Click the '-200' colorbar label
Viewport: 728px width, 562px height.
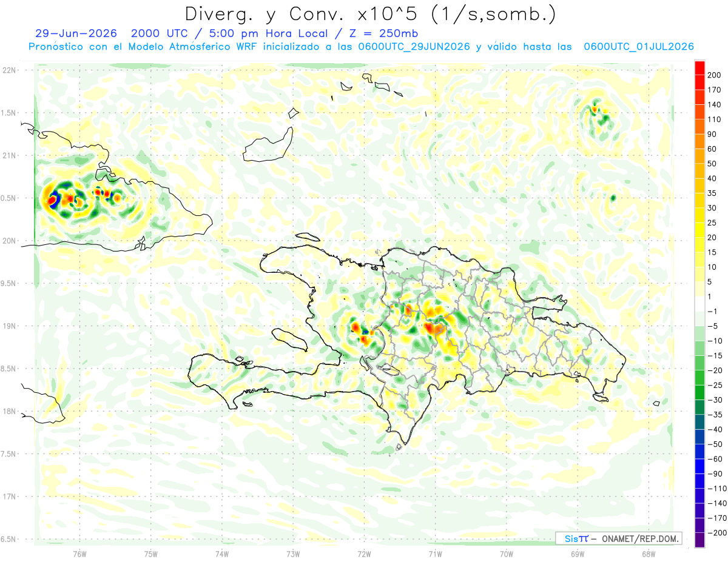716,533
